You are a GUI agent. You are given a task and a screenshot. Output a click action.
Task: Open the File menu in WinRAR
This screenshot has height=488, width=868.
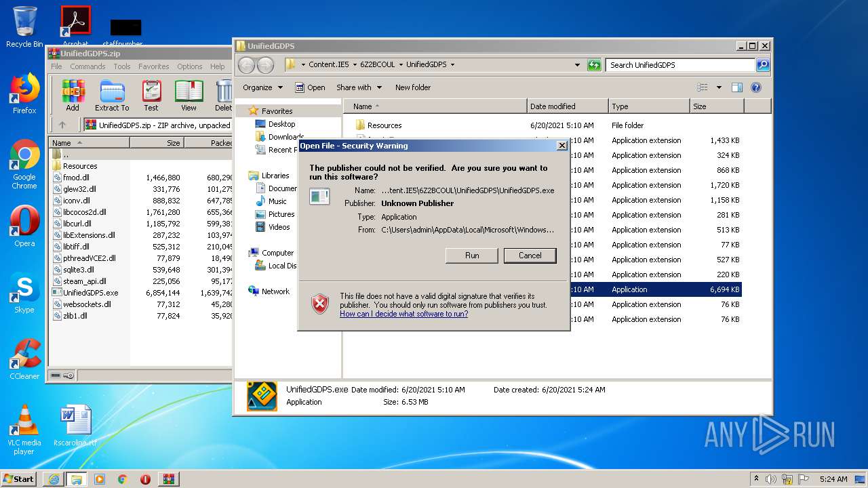pyautogui.click(x=56, y=66)
